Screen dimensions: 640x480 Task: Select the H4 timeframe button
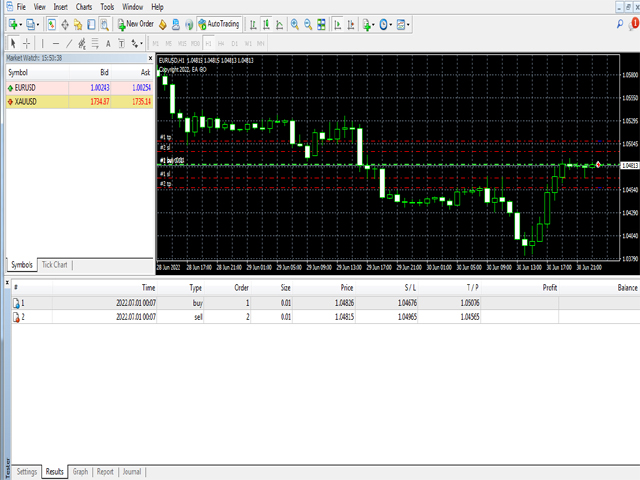coord(221,43)
